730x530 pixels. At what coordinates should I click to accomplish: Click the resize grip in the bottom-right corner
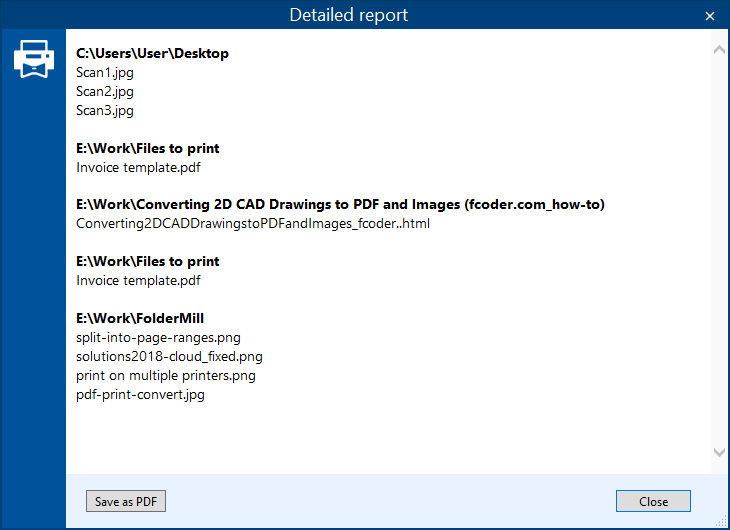click(722, 522)
